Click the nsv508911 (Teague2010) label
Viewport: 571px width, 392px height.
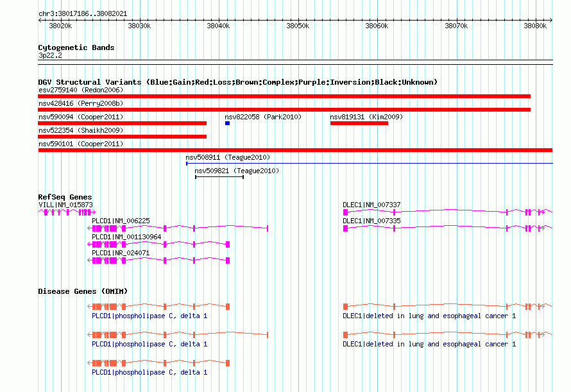(228, 157)
